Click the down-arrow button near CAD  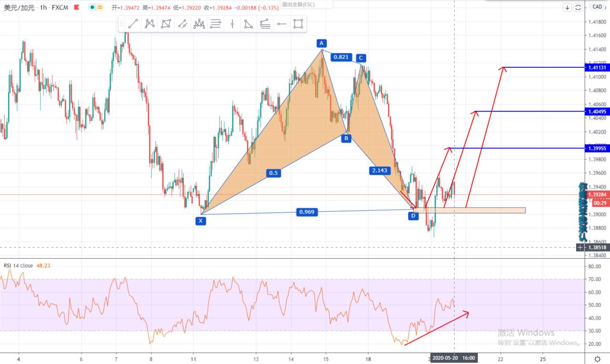(x=567, y=7)
